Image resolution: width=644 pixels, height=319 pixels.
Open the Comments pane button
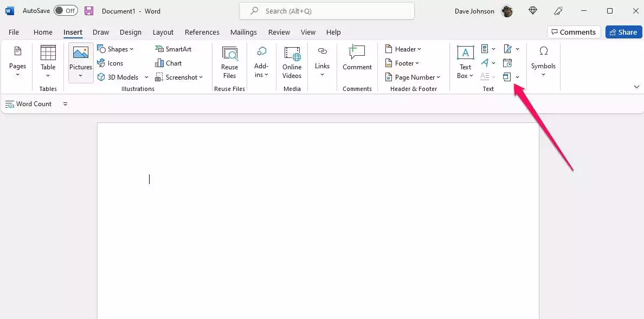pos(574,32)
